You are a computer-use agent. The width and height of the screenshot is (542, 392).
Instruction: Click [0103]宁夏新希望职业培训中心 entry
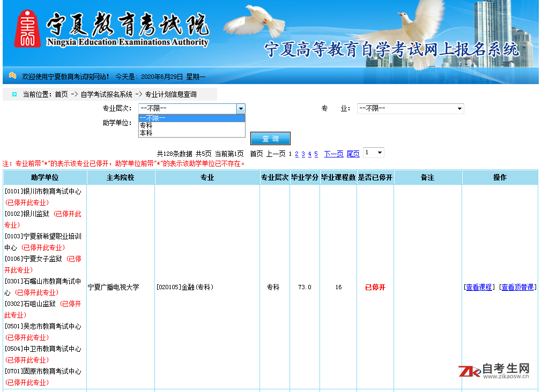(x=43, y=242)
